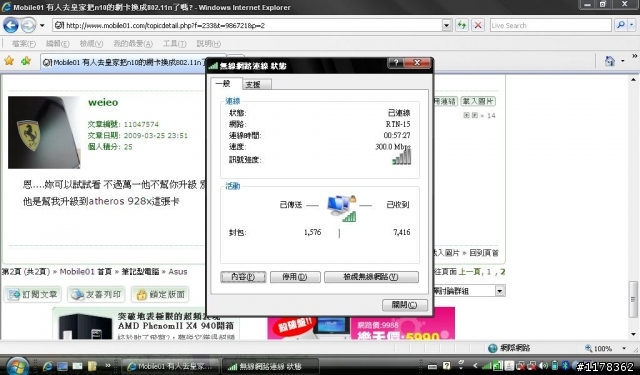Open the mail icon in Quick Launch

77,366
